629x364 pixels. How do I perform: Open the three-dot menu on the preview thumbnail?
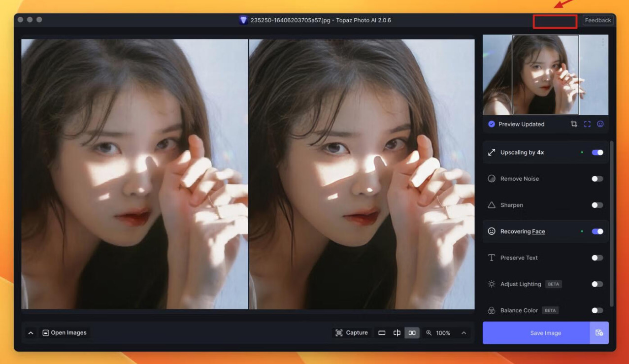(603, 43)
